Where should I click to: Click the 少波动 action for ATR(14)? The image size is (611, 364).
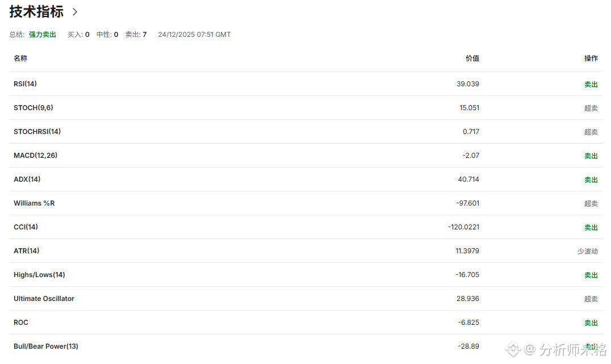coord(587,252)
